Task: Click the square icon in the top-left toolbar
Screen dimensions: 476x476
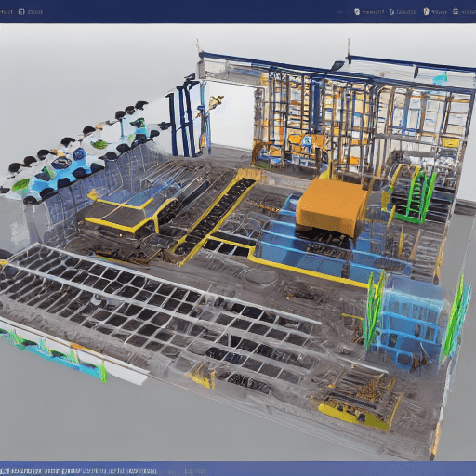Action: click(x=21, y=12)
